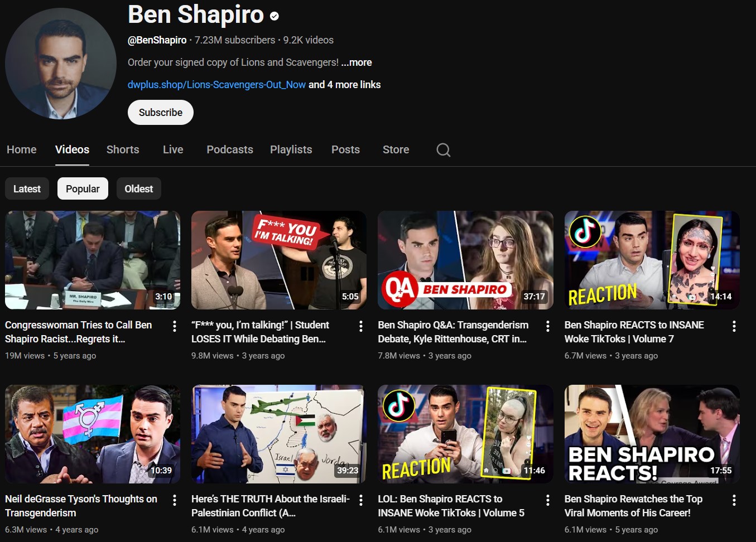Image resolution: width=756 pixels, height=542 pixels.
Task: Click the '6.7M views' text
Action: (585, 356)
